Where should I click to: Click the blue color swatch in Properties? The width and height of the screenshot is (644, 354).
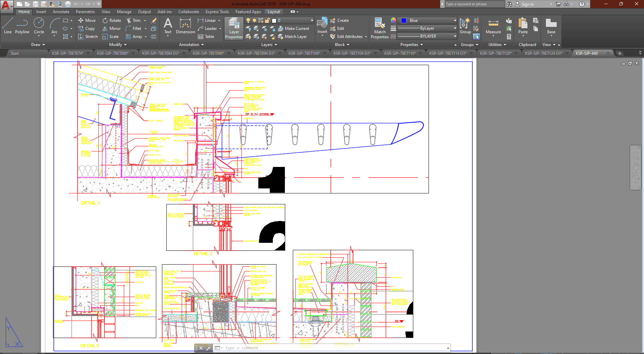tap(404, 20)
